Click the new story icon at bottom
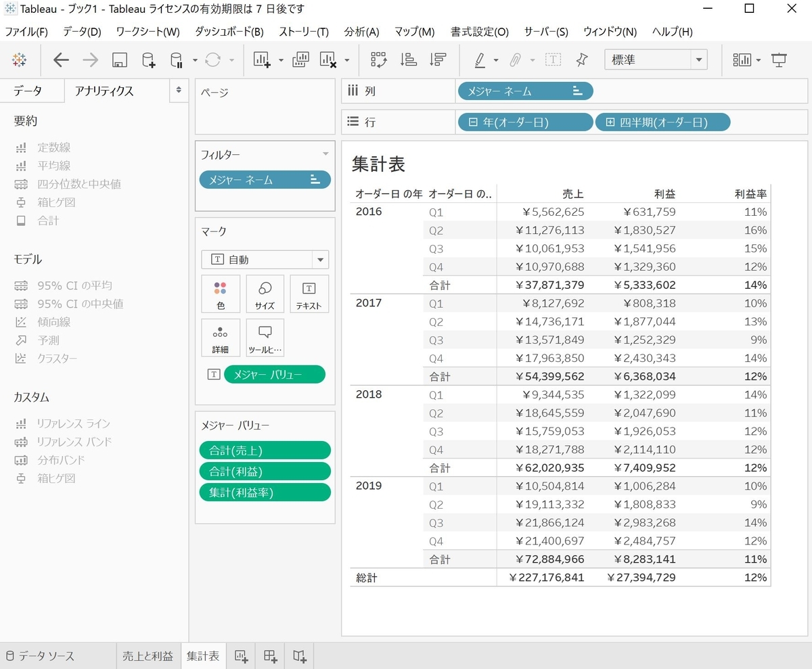 tap(300, 655)
